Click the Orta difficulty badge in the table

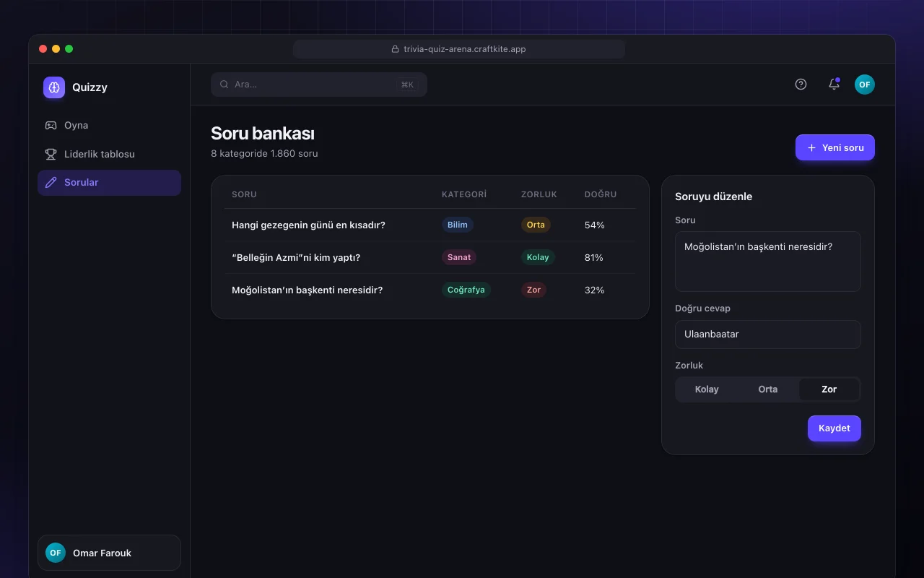(536, 225)
